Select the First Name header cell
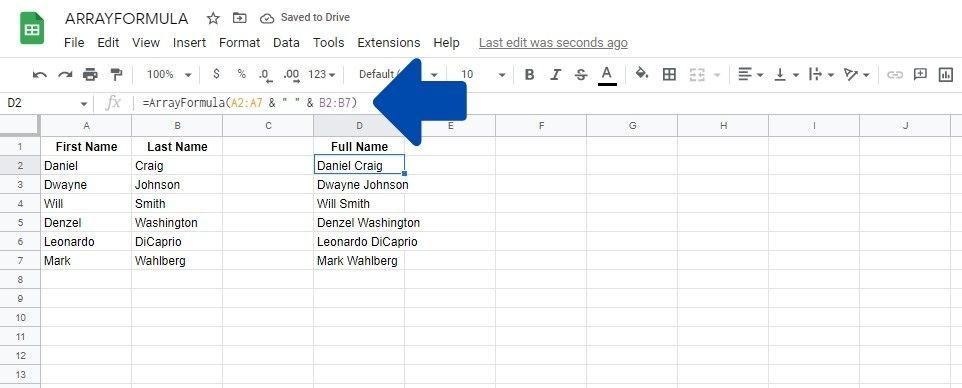This screenshot has width=962, height=388. coord(87,147)
